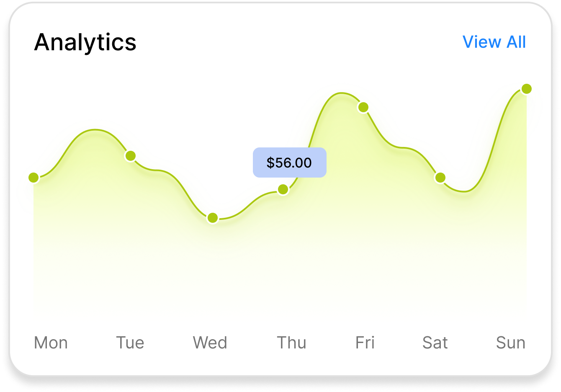
Task: Click the Thu axis label
Action: (x=292, y=343)
